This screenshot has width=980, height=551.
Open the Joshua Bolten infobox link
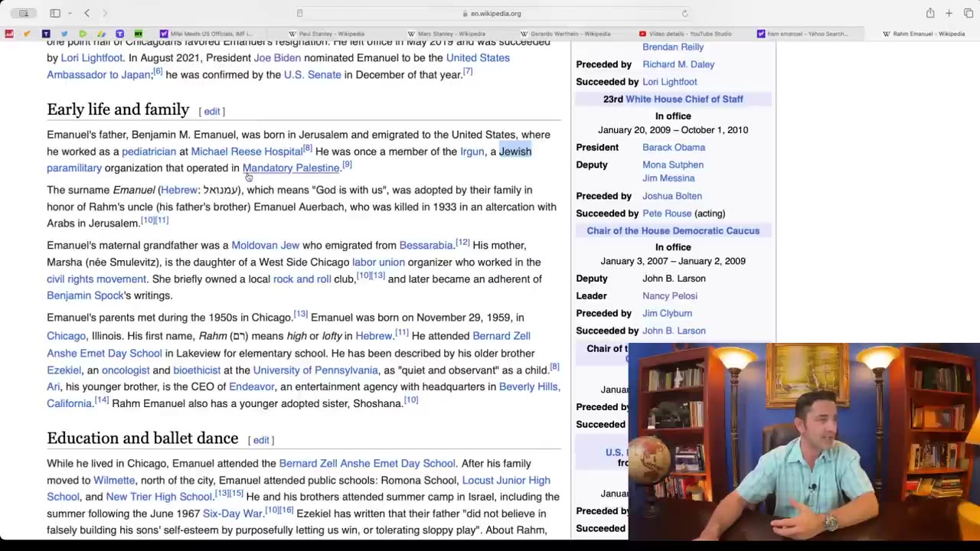point(672,196)
